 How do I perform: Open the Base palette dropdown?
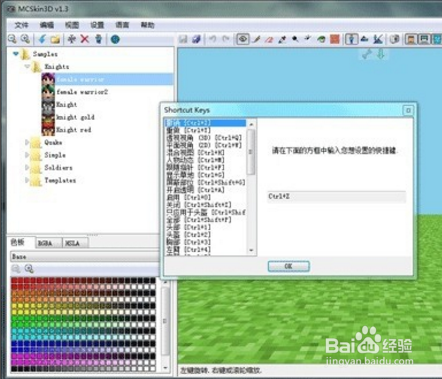[85, 256]
